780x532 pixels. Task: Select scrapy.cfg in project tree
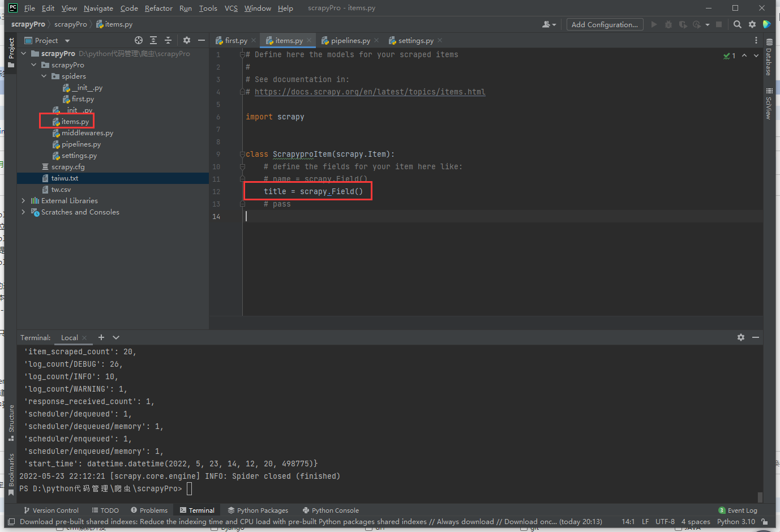[68, 167]
